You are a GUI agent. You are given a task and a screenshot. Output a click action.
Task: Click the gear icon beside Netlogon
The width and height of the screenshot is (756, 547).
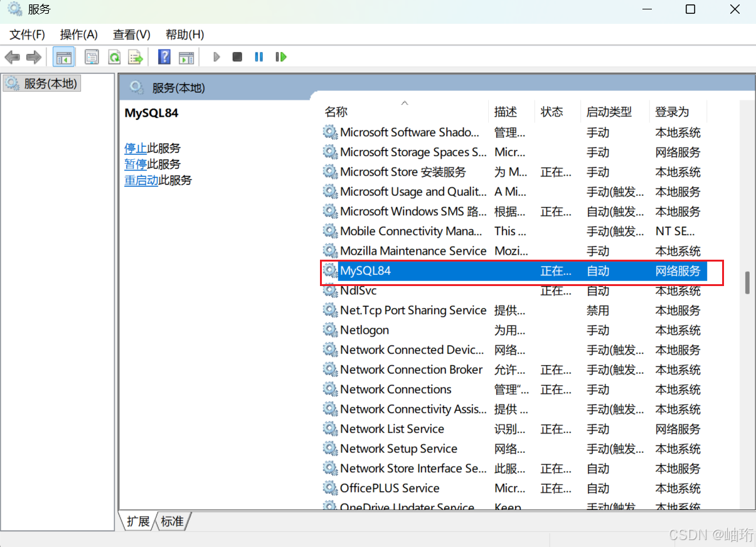pos(330,330)
